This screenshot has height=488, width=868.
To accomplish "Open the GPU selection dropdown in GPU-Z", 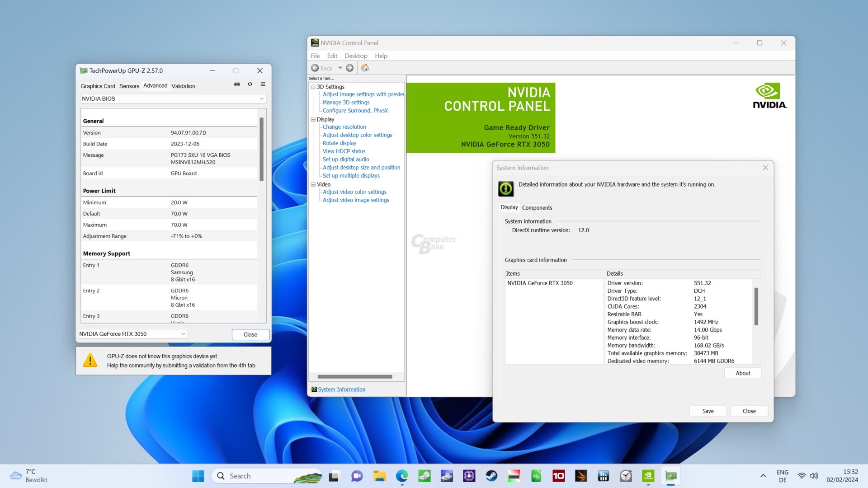I will pos(133,334).
